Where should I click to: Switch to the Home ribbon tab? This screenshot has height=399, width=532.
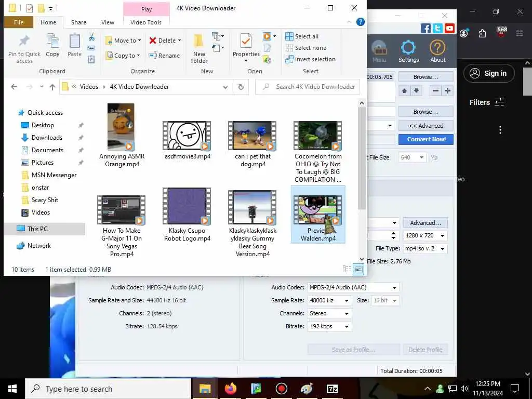pos(48,22)
